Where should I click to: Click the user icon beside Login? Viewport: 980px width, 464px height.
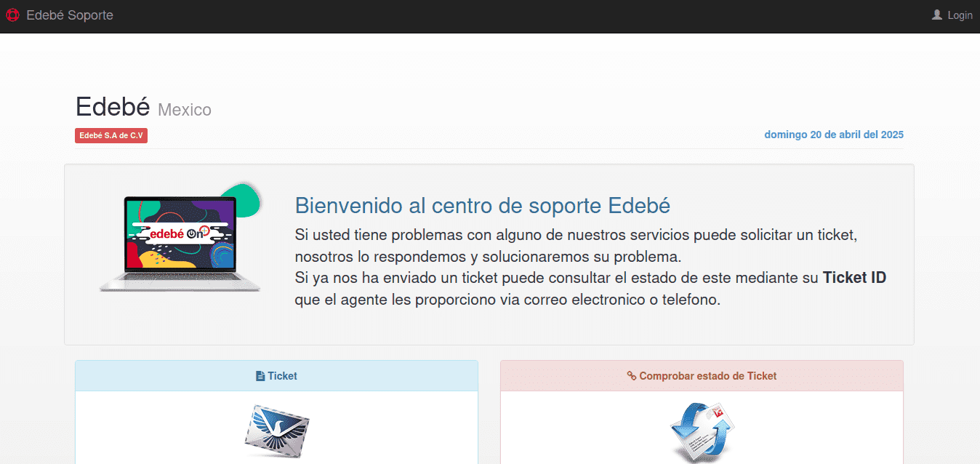click(937, 15)
